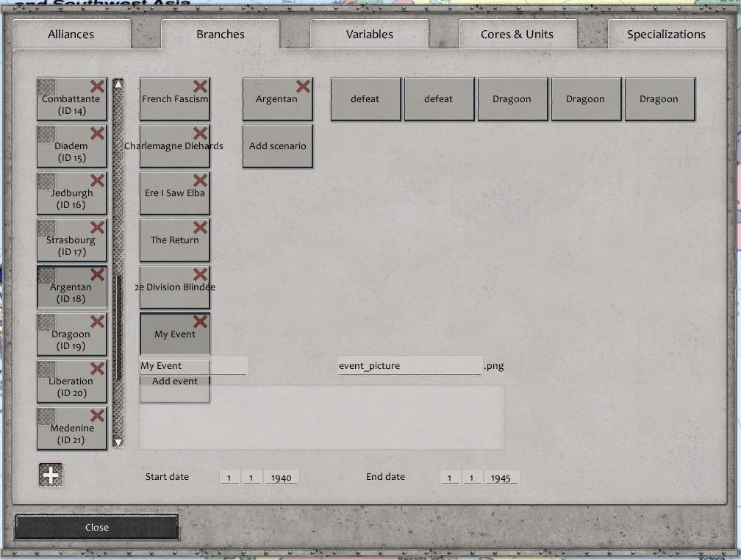The height and width of the screenshot is (560, 741).
Task: Open the Cores & Units tab
Action: [x=518, y=34]
